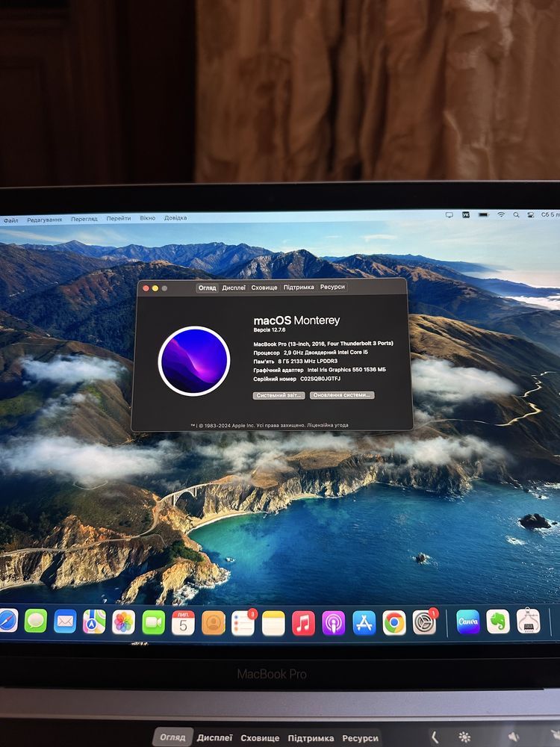
Task: Click Intel Iris Graphics 550 1536 МБ line
Action: click(x=320, y=370)
